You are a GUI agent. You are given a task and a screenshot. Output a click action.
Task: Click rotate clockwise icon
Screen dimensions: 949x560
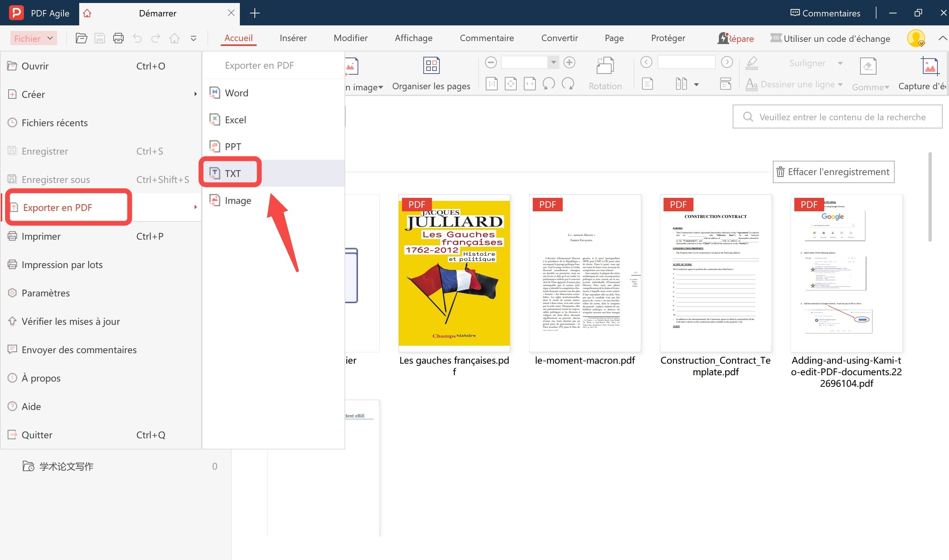point(568,84)
